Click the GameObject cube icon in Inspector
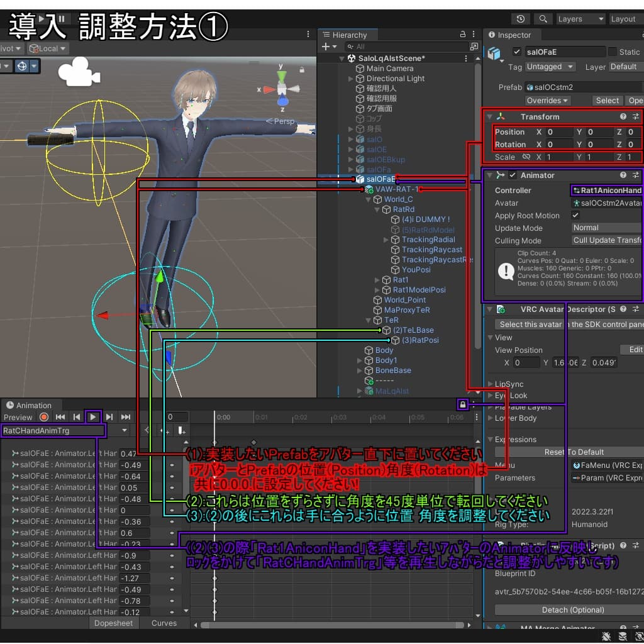Viewport: 644px width, 644px height. click(494, 53)
